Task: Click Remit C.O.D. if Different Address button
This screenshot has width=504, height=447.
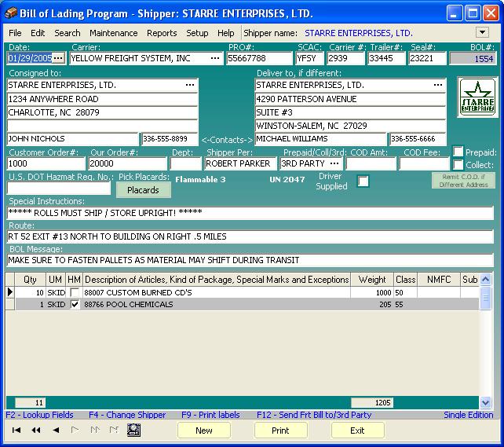Action: (463, 181)
